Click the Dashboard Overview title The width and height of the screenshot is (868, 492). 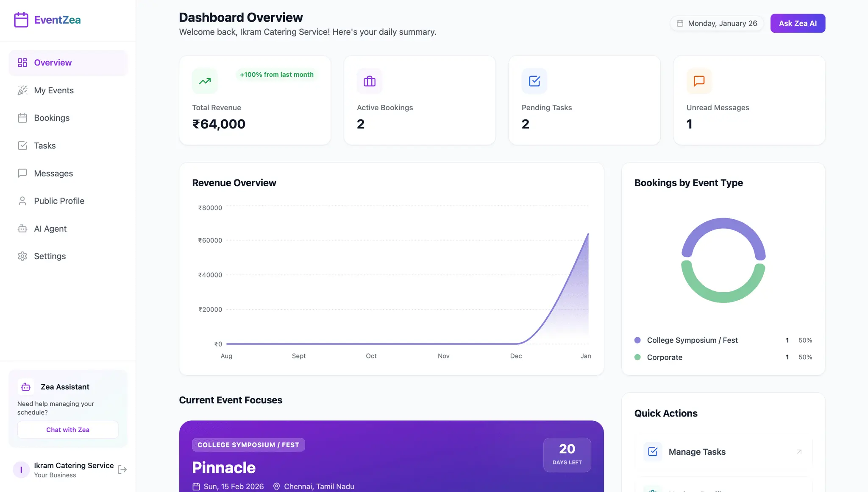pyautogui.click(x=241, y=17)
